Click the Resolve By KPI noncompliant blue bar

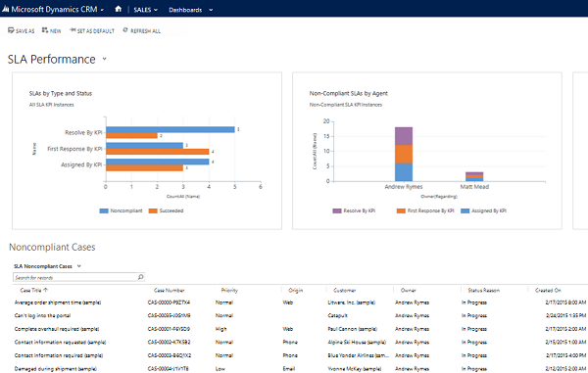[x=171, y=129]
